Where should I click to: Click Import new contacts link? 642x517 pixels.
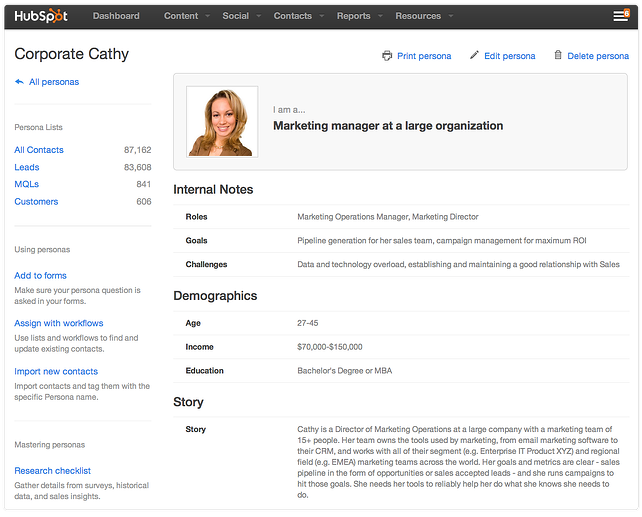[56, 371]
